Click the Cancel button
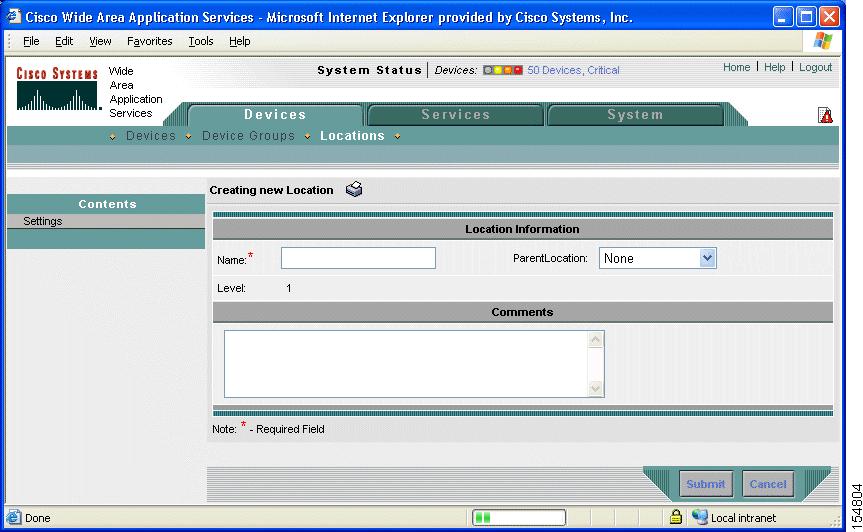This screenshot has width=863, height=532. click(768, 484)
